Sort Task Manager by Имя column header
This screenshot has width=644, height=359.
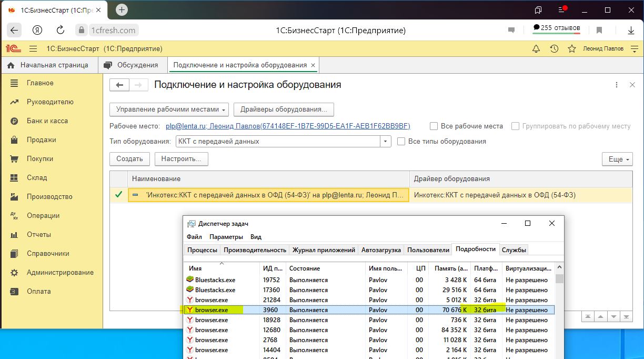pos(222,268)
